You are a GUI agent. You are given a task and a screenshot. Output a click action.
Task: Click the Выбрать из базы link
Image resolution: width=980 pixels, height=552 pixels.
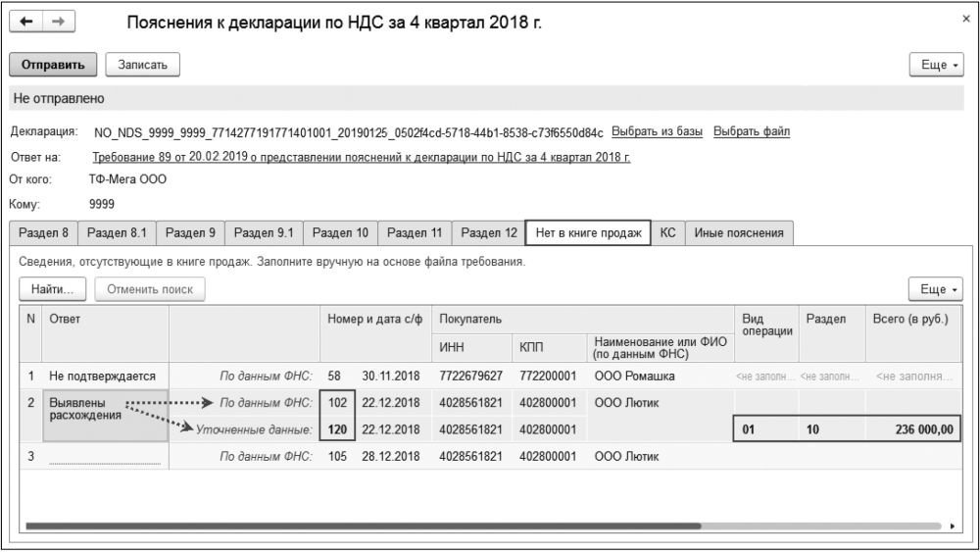[x=657, y=132]
